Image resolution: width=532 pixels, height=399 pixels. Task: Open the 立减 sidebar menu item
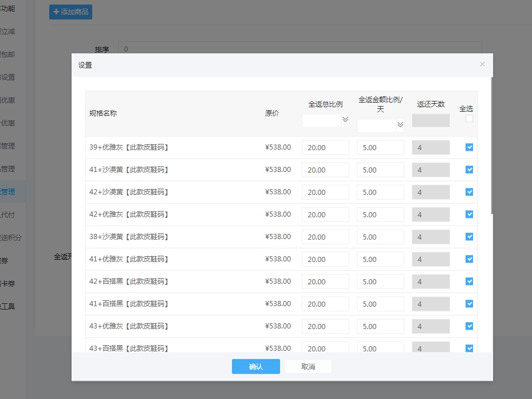click(7, 31)
